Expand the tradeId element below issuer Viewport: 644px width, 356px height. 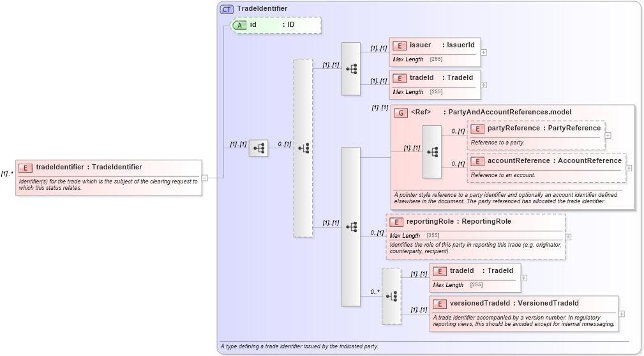pyautogui.click(x=484, y=85)
